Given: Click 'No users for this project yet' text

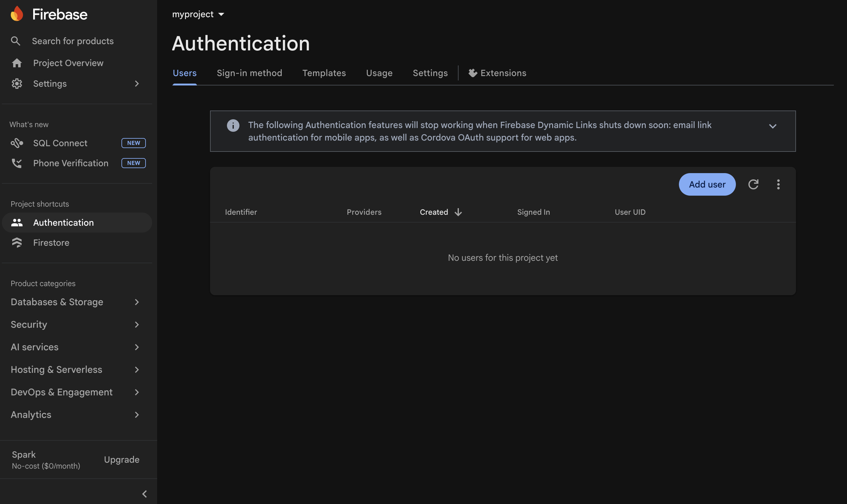Looking at the screenshot, I should click(502, 258).
